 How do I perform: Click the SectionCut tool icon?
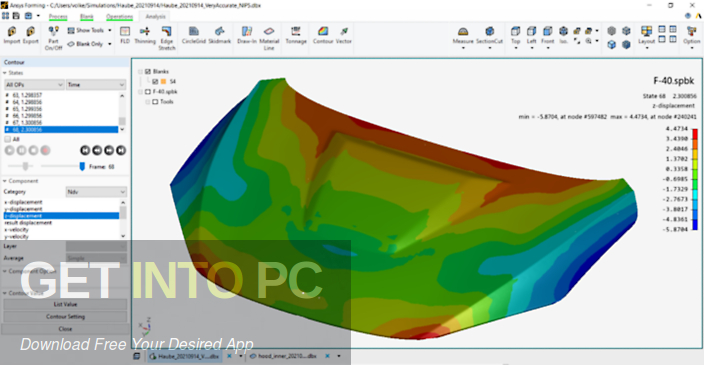point(489,32)
